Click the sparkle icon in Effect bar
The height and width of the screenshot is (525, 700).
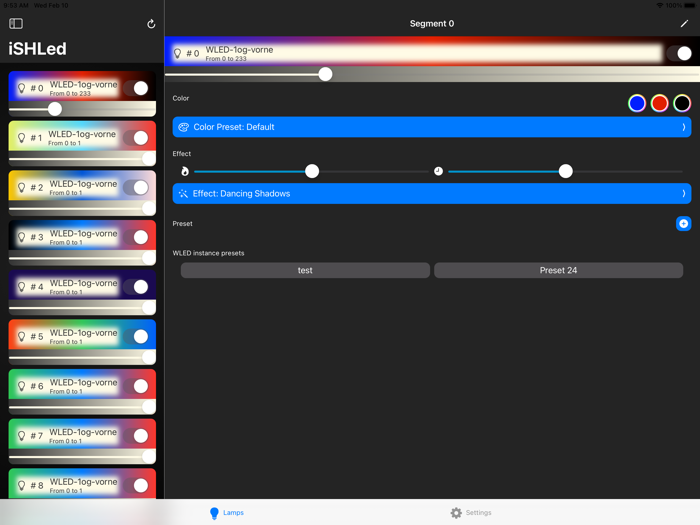click(x=183, y=194)
